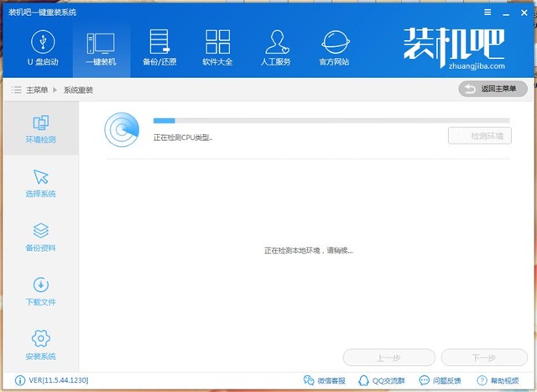
Task: Open 微信客服 WeChat support
Action: click(x=324, y=381)
